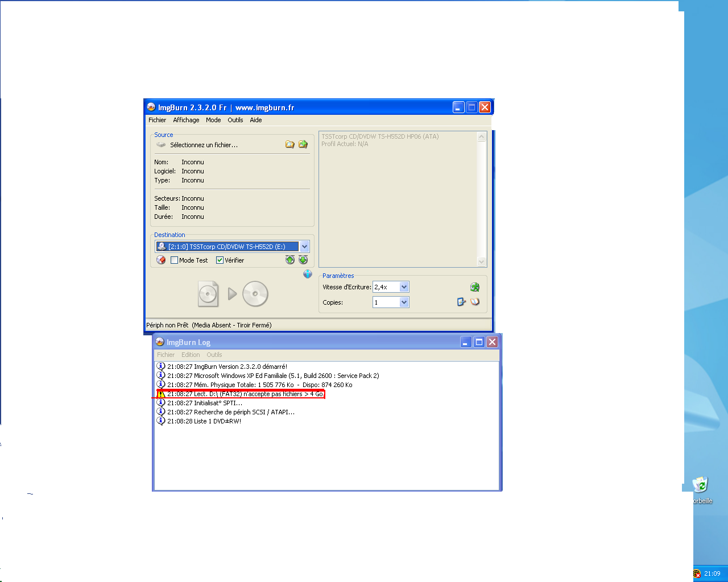The width and height of the screenshot is (728, 582).
Task: Click the device status bar text Périph non Prêt
Action: pyautogui.click(x=209, y=325)
